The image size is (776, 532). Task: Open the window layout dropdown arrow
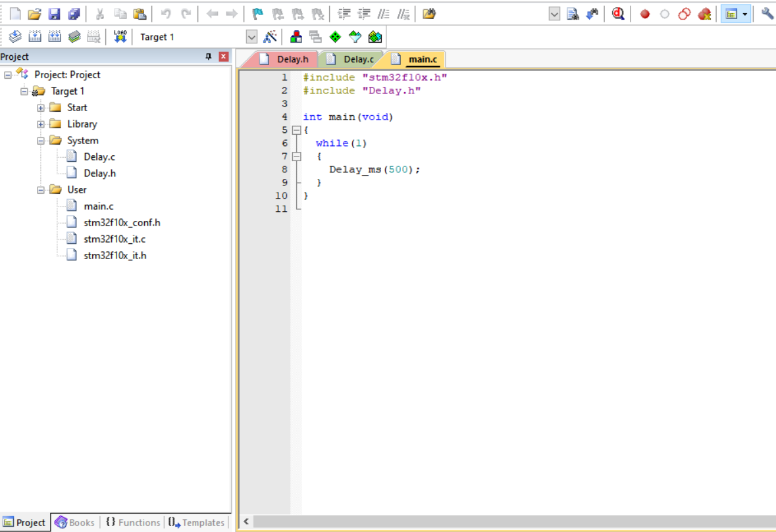point(745,14)
